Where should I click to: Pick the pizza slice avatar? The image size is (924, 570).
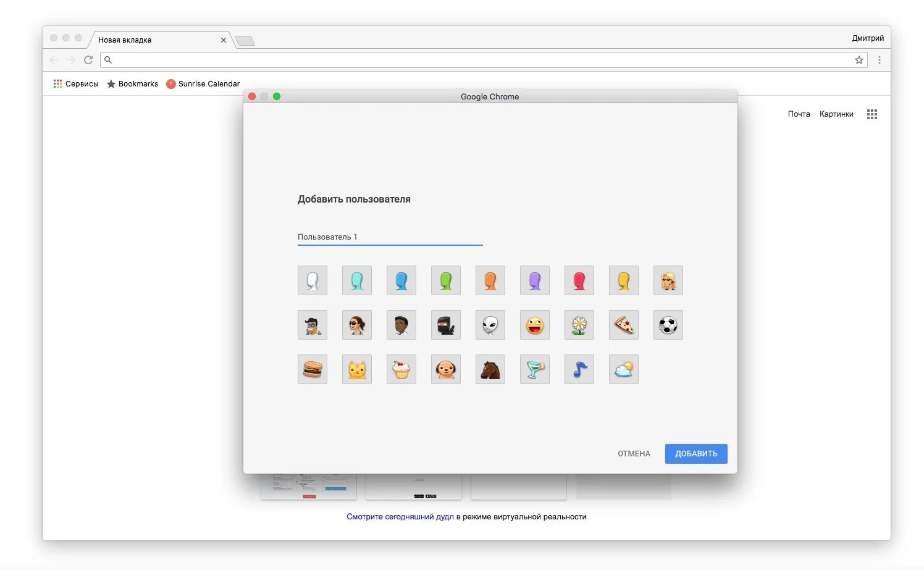click(624, 325)
